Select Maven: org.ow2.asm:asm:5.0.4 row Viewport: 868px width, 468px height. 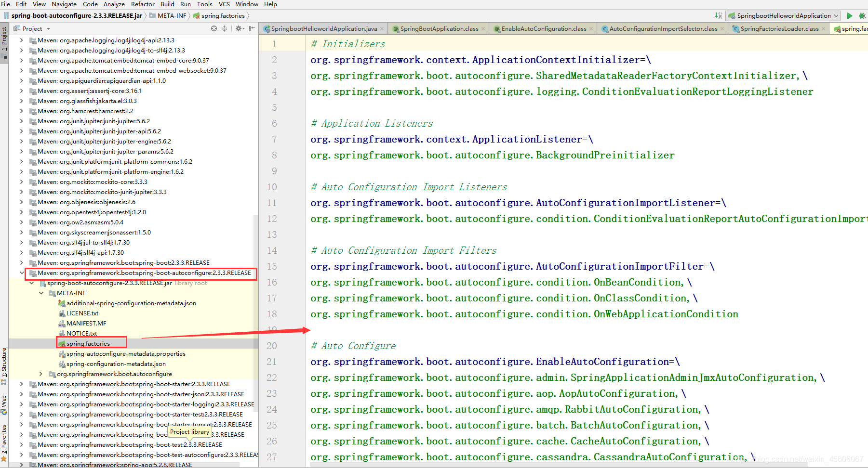coord(80,222)
